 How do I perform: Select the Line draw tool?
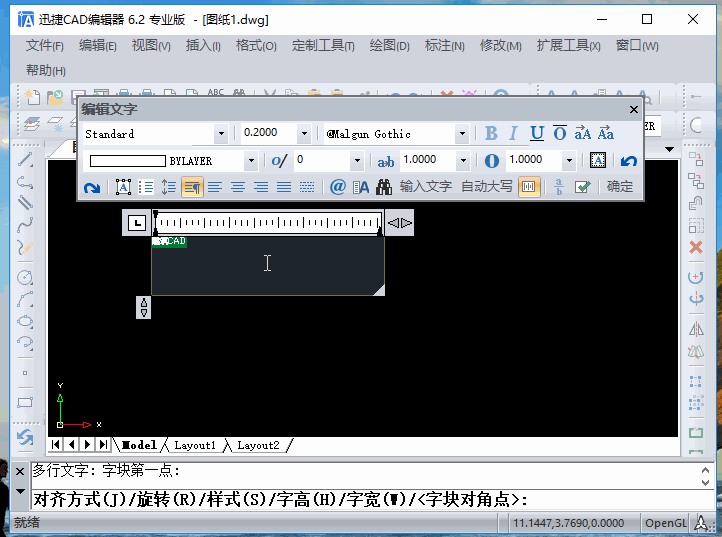[25, 159]
